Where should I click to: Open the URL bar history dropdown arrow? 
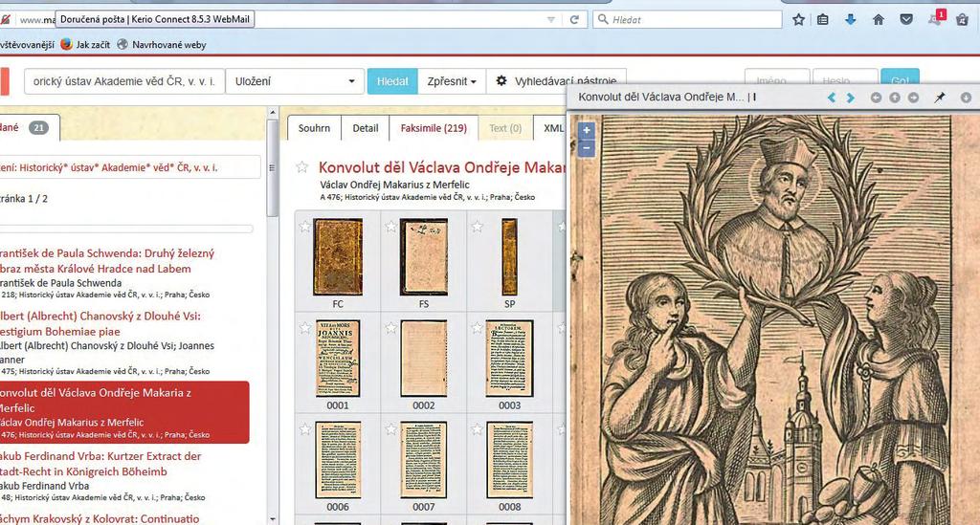pyautogui.click(x=550, y=19)
